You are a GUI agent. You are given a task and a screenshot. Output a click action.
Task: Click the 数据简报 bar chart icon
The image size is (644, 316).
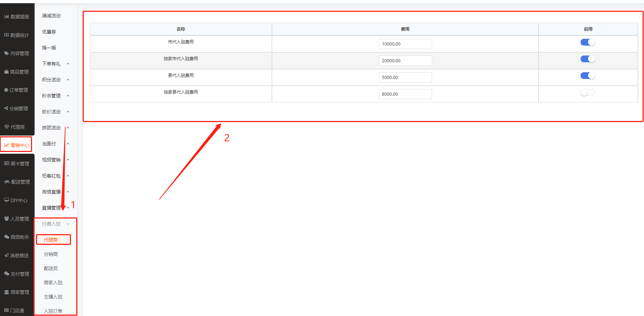tap(6, 16)
